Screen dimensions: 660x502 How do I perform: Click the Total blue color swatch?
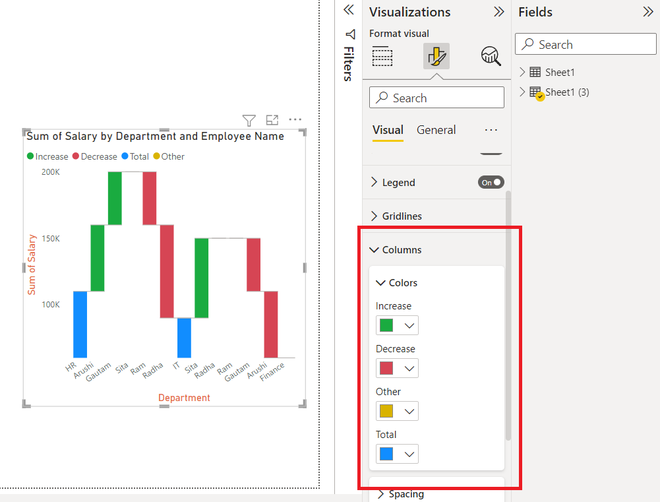(x=386, y=454)
